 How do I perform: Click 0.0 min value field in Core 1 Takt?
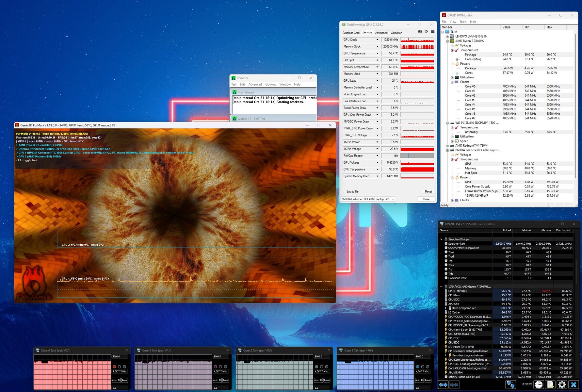coord(221,388)
